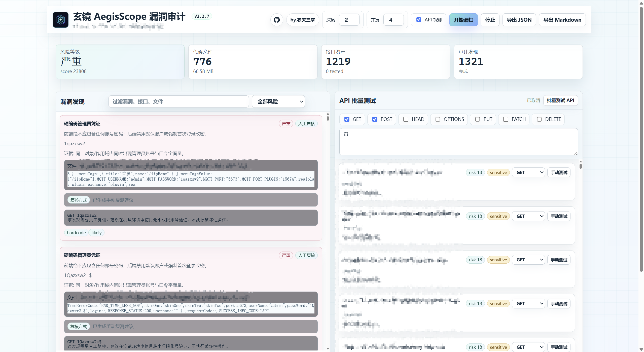Image resolution: width=644 pixels, height=352 pixels.
Task: Click risk 18 badge in second API row
Action: [475, 216]
